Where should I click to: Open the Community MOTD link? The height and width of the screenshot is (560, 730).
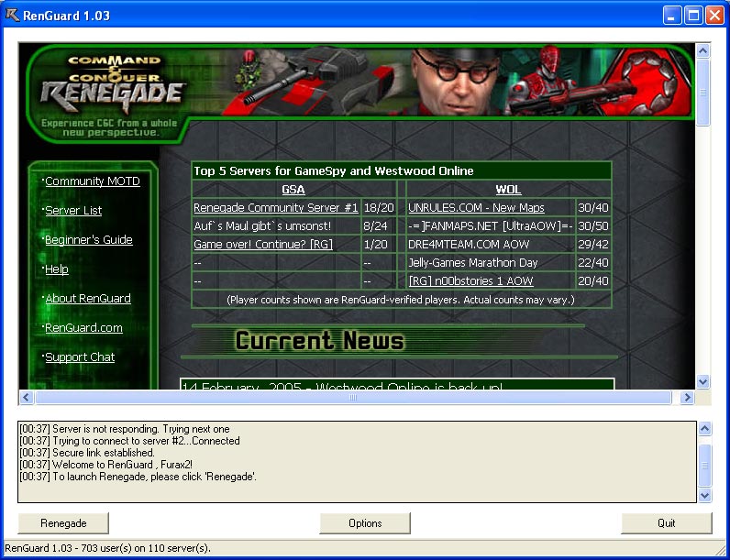93,181
